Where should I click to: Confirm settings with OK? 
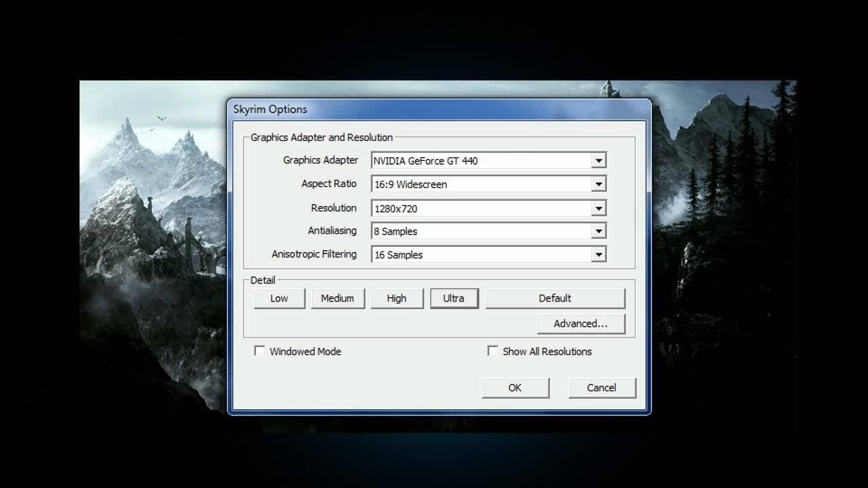(515, 388)
